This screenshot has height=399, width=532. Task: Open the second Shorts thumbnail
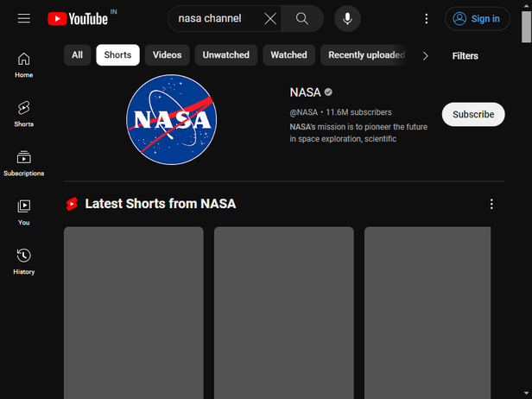coord(283,313)
